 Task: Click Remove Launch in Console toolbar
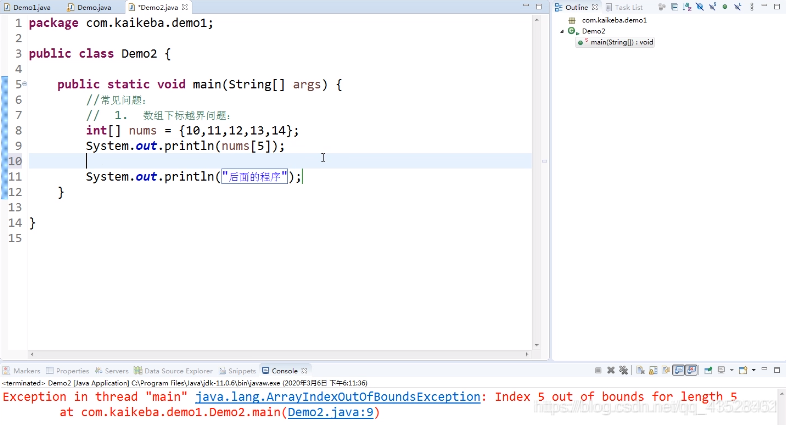[x=611, y=370]
